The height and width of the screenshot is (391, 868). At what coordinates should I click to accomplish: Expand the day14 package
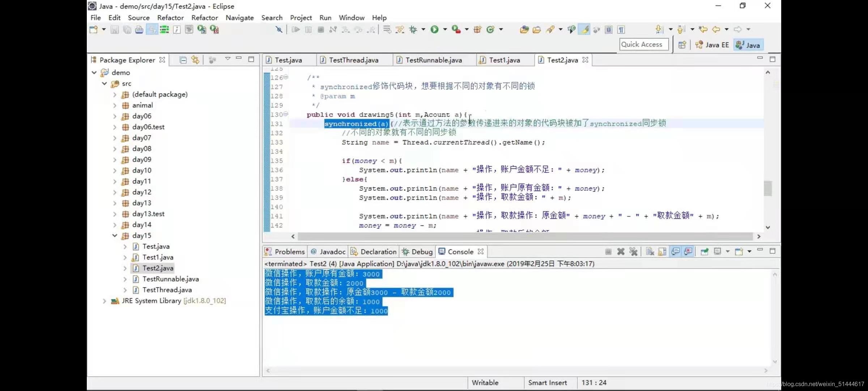pos(115,225)
